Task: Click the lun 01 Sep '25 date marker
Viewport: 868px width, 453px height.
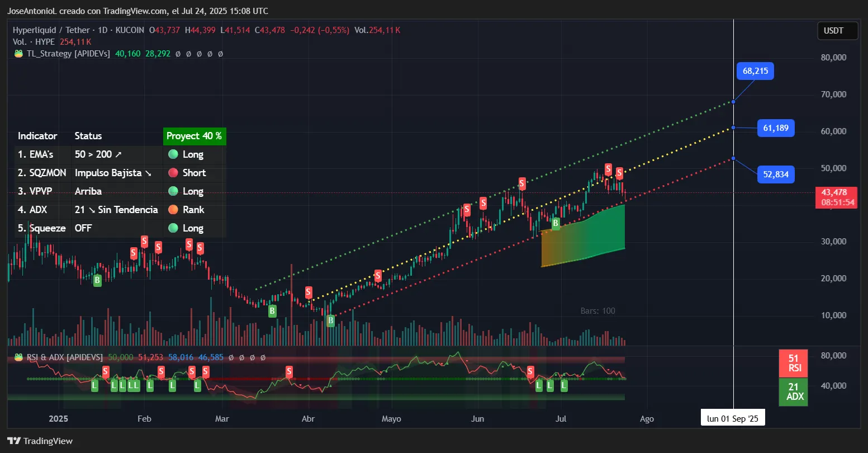Action: [x=733, y=417]
